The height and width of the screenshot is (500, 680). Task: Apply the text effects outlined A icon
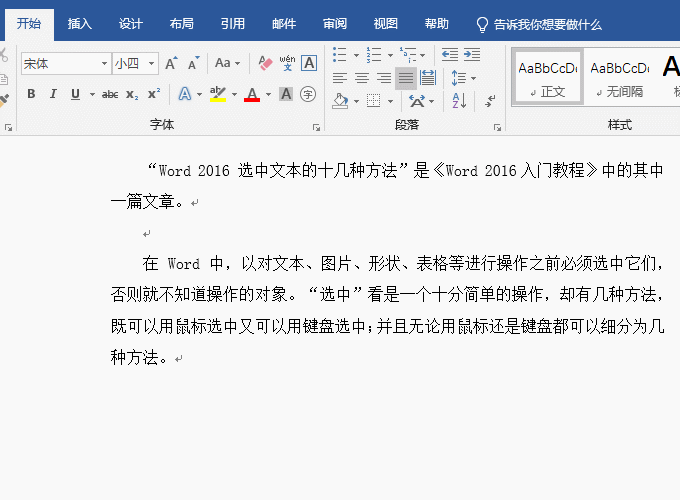click(184, 94)
